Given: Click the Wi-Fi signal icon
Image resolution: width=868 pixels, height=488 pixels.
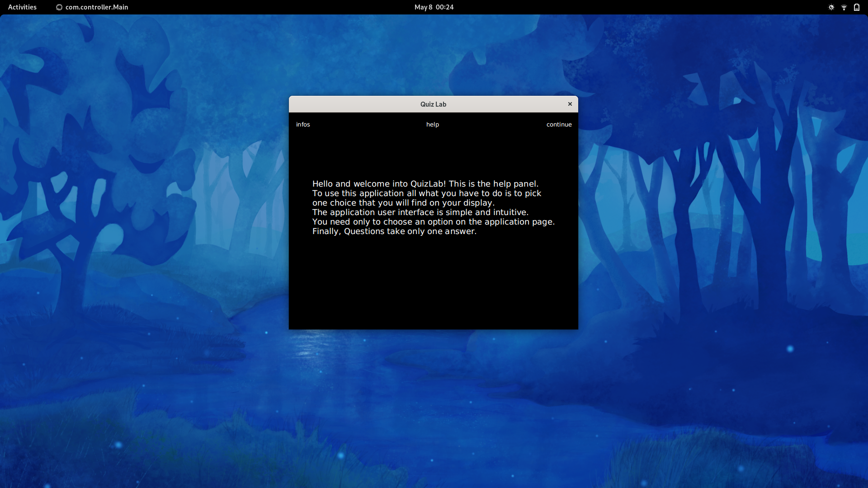Looking at the screenshot, I should (844, 7).
